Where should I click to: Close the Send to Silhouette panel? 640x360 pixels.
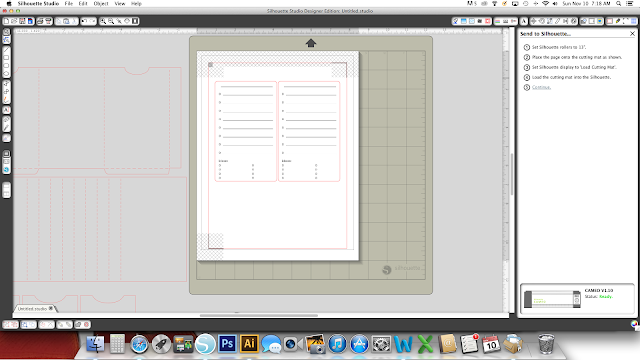[632, 33]
